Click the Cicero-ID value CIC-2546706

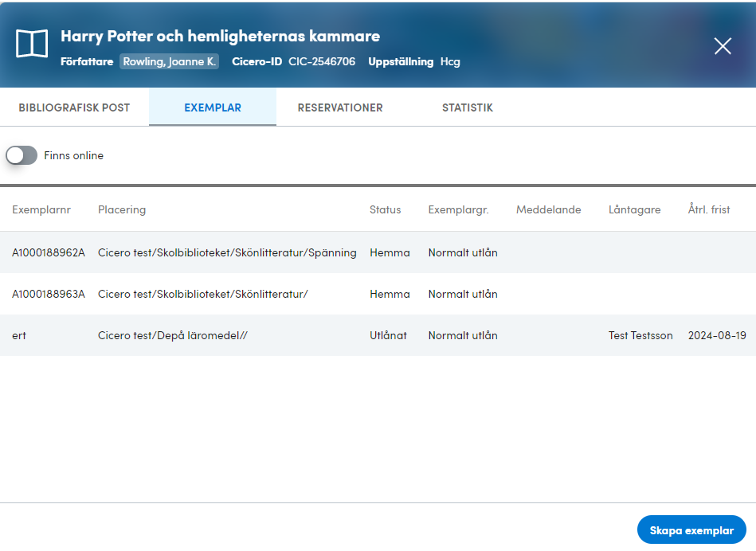coord(322,61)
